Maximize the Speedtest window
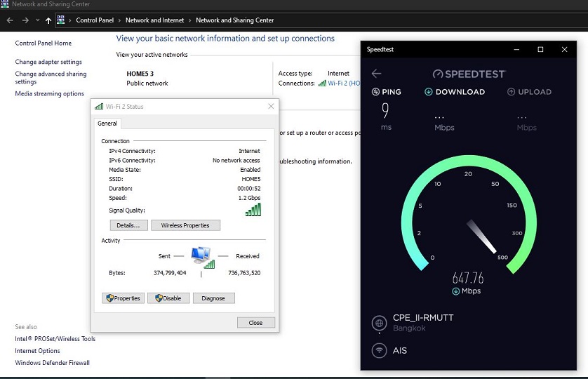Screen dimensions: 588x379 pyautogui.click(x=540, y=50)
